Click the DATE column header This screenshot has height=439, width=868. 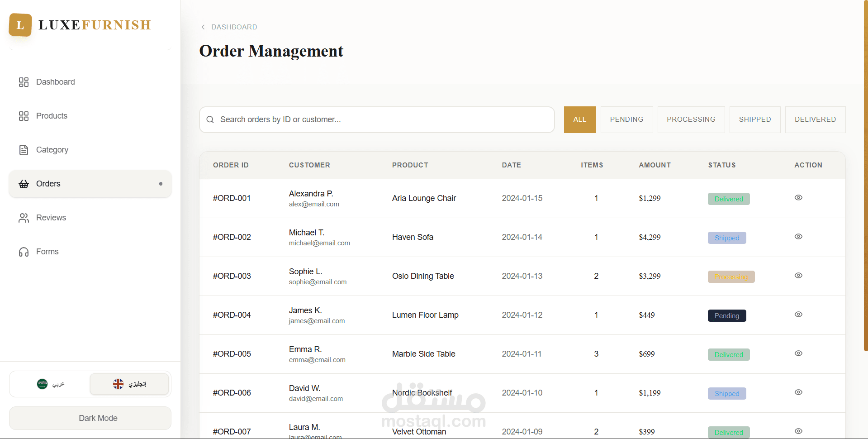[x=512, y=165]
